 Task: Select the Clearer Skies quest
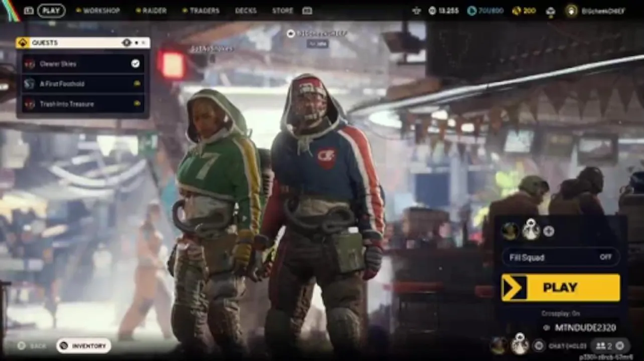point(83,64)
